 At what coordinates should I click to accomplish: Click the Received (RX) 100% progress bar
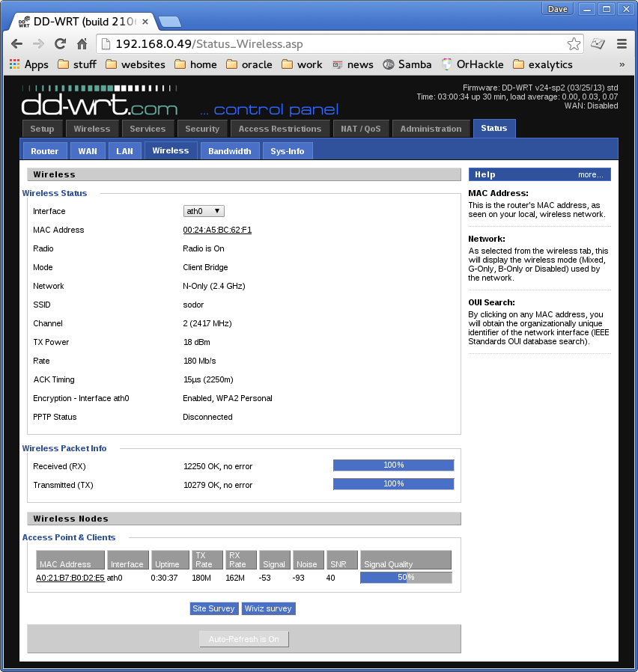[394, 465]
